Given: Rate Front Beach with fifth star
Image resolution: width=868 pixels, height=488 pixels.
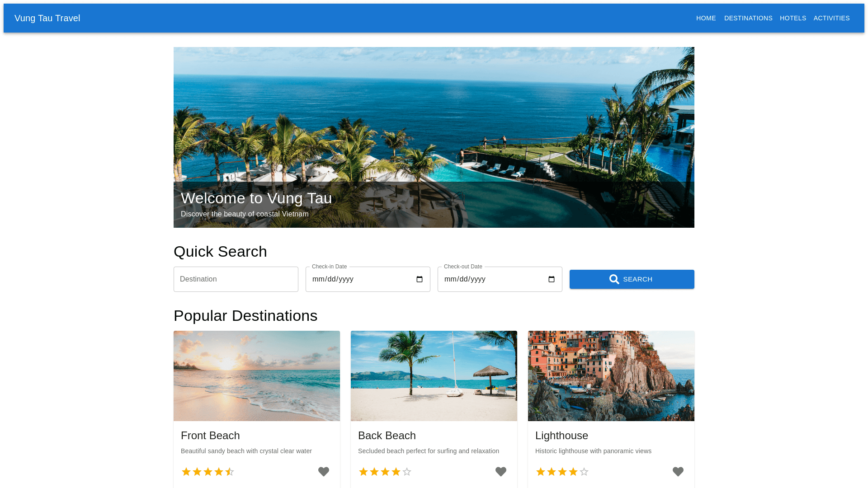Looking at the screenshot, I should click(x=230, y=472).
